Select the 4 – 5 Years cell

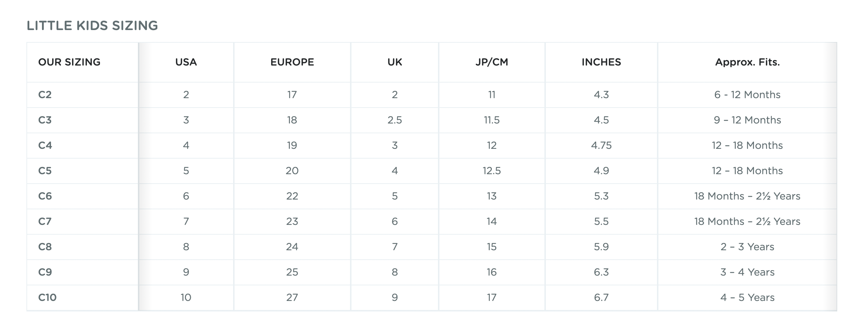point(747,298)
